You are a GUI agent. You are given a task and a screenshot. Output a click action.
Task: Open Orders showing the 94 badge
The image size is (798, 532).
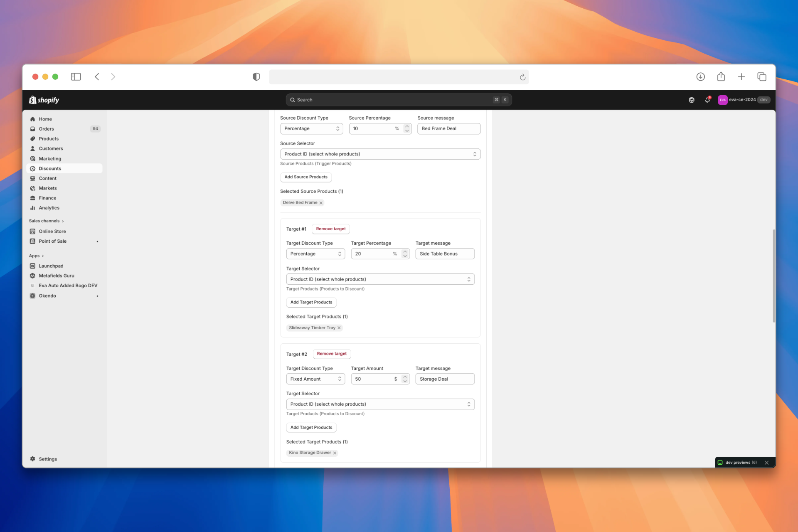(x=46, y=128)
